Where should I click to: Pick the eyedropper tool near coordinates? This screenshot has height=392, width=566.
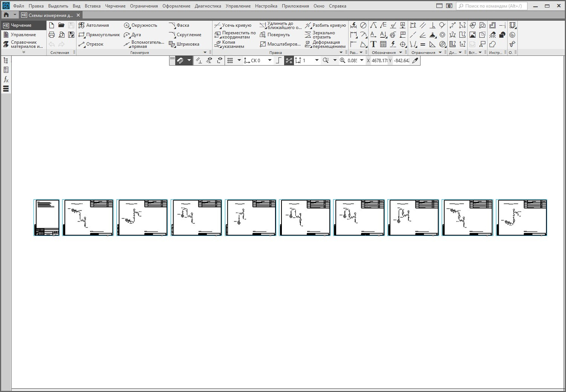coord(415,60)
